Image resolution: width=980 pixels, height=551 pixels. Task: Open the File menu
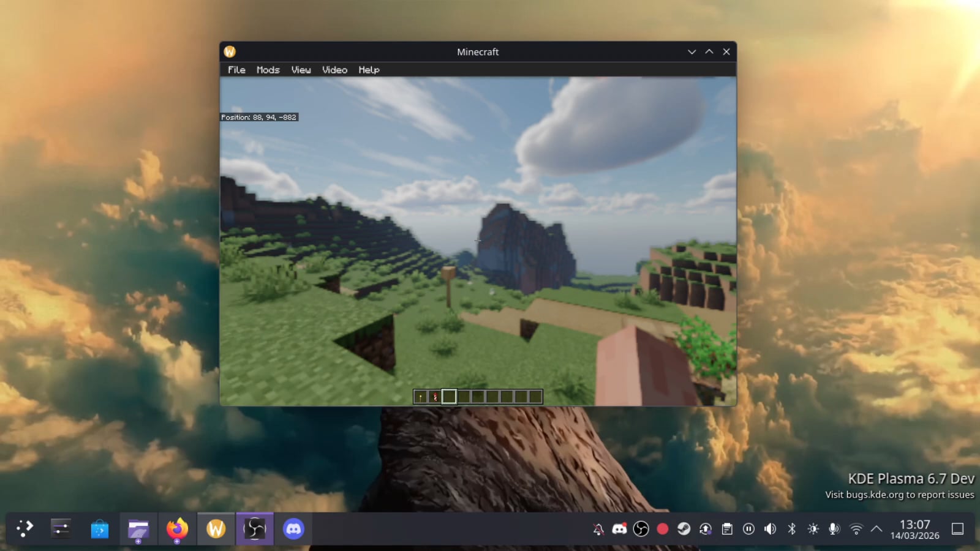pos(236,70)
